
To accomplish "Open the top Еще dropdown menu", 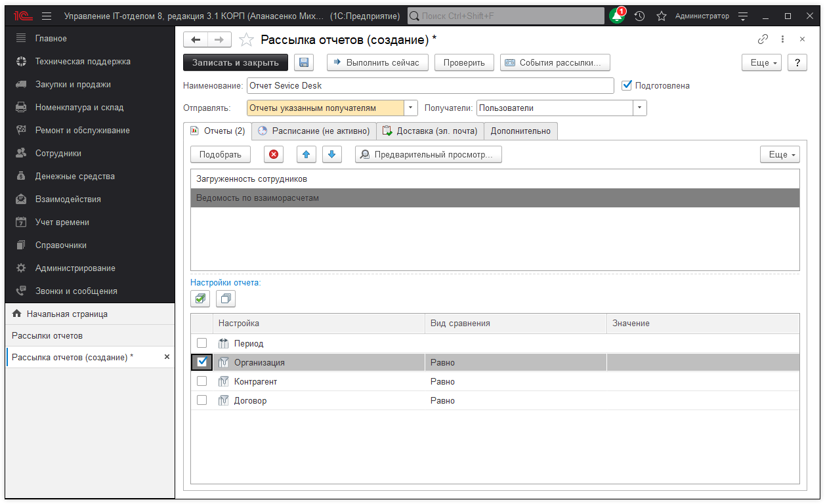I will pyautogui.click(x=761, y=62).
